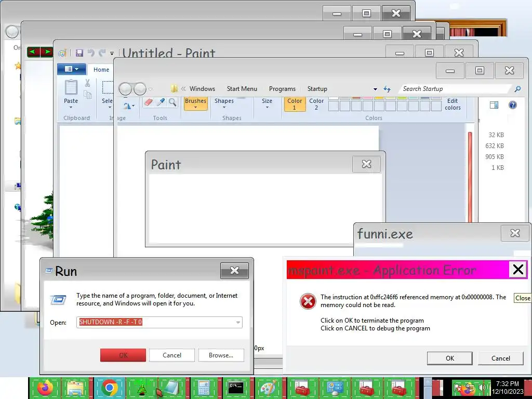Image resolution: width=532 pixels, height=399 pixels.
Task: Click Edit colors in Paint's Colors group
Action: (x=453, y=104)
